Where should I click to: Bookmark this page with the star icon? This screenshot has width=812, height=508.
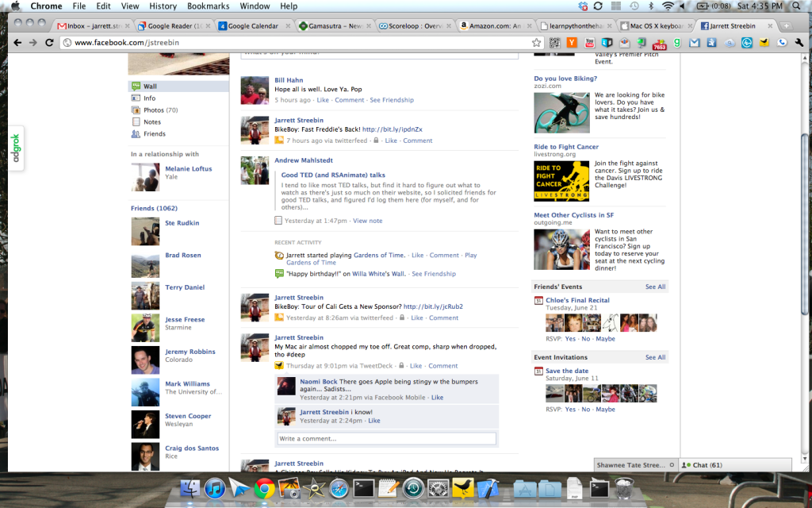537,43
